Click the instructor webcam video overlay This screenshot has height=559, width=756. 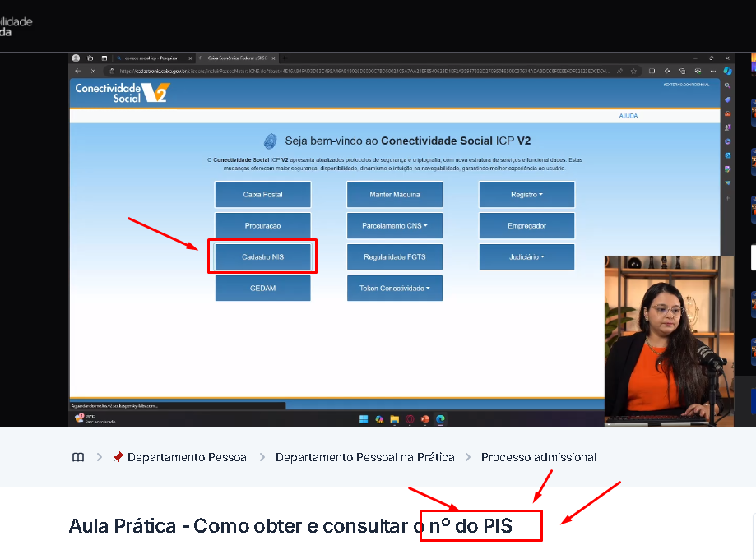click(670, 341)
